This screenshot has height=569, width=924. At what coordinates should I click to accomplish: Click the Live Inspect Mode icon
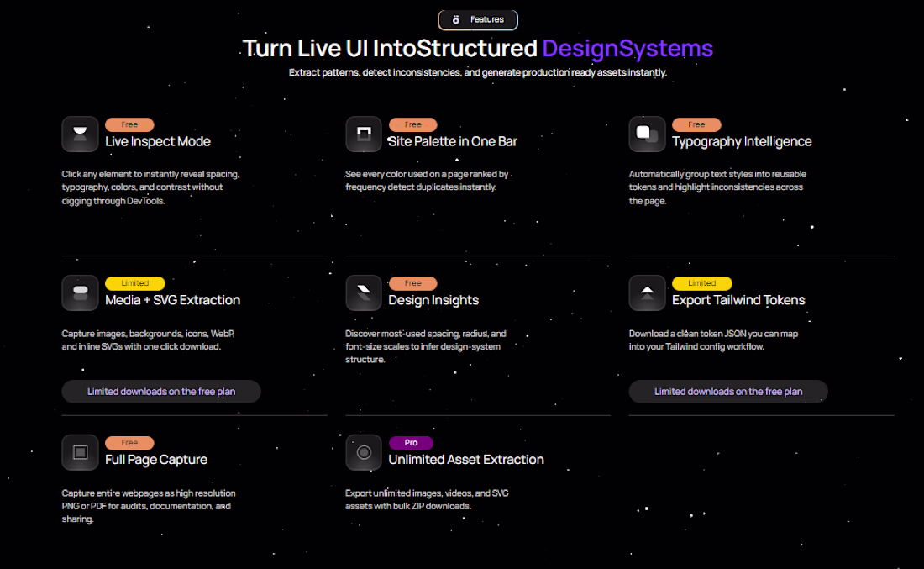[x=80, y=134]
